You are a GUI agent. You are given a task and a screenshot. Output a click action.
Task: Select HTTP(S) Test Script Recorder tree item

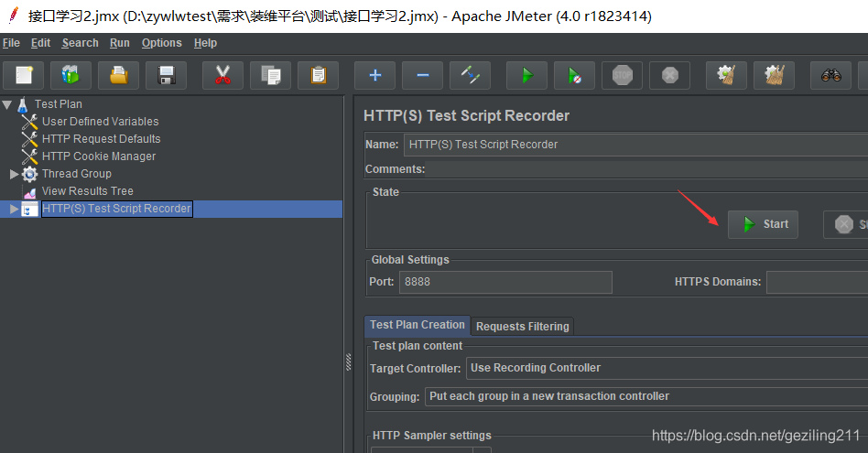(x=117, y=209)
